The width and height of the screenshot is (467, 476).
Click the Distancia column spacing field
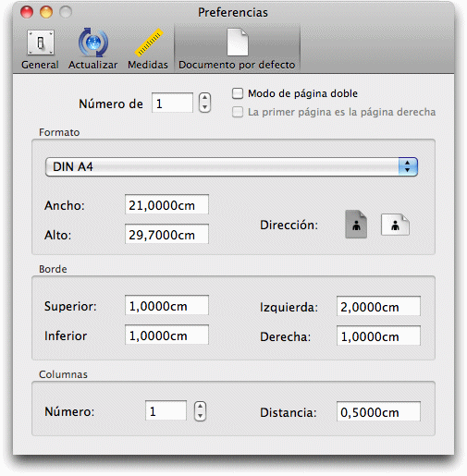[x=378, y=411]
